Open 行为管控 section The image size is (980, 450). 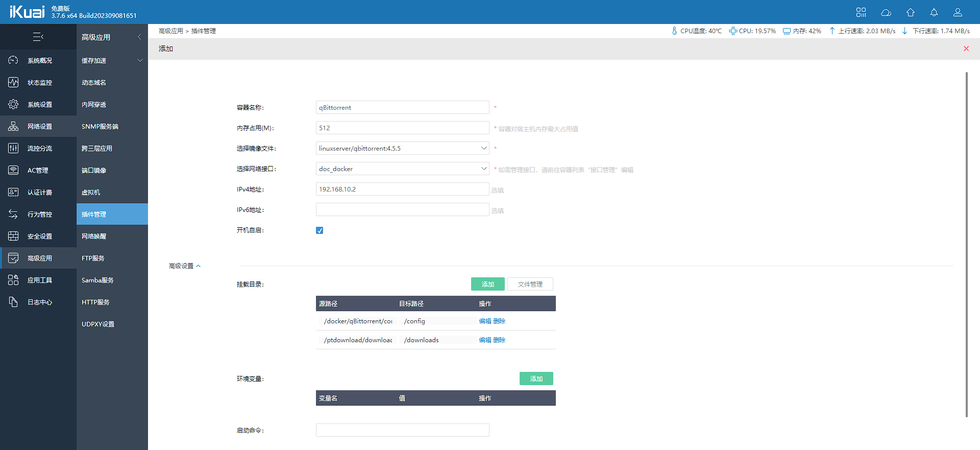(x=38, y=214)
